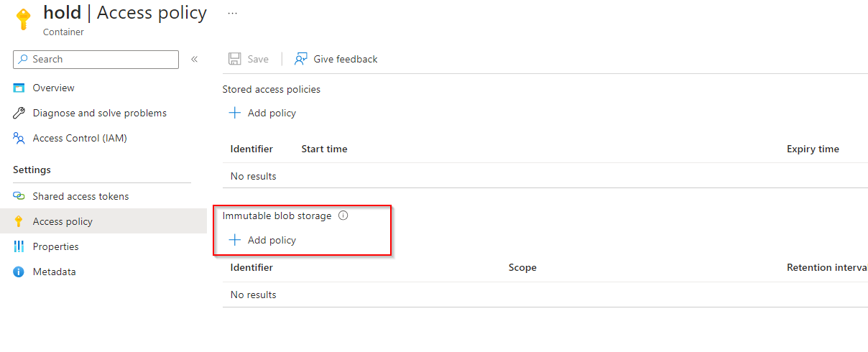This screenshot has width=868, height=352.
Task: Add a stored access policy
Action: 262,113
